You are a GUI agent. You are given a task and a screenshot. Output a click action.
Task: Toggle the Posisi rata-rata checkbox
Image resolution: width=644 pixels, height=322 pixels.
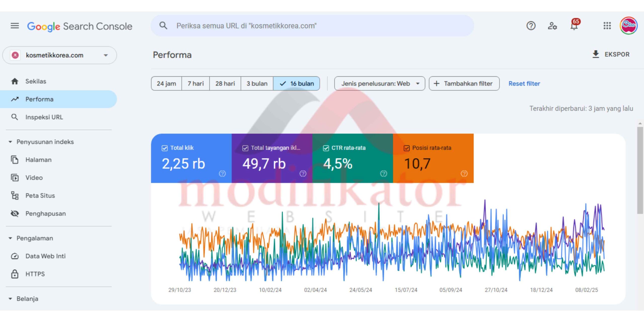tap(407, 148)
